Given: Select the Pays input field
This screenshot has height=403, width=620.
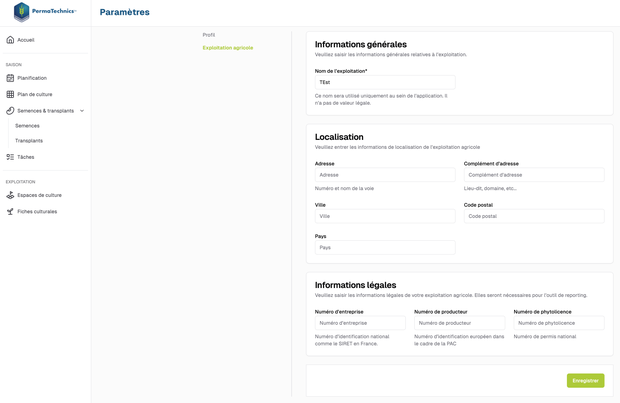Looking at the screenshot, I should click(384, 247).
